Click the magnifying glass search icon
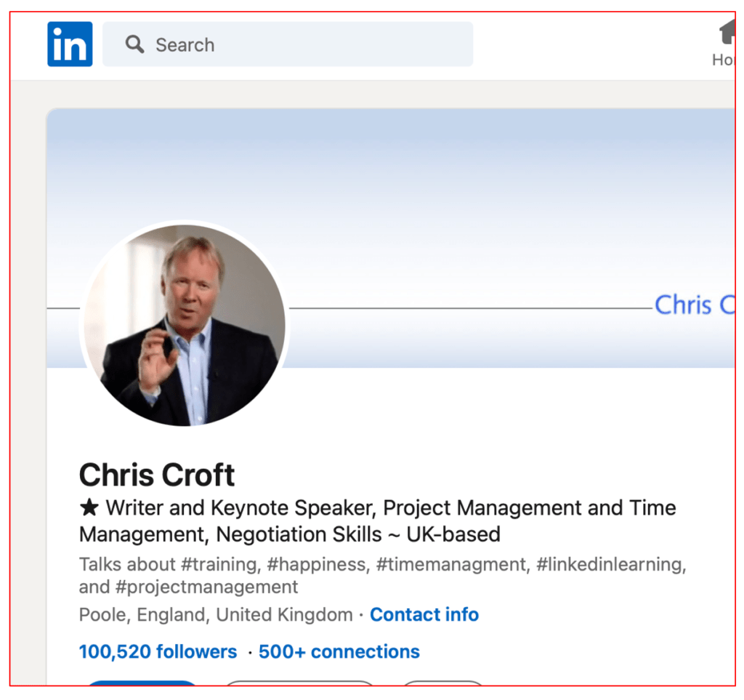The width and height of the screenshot is (744, 700). [134, 44]
